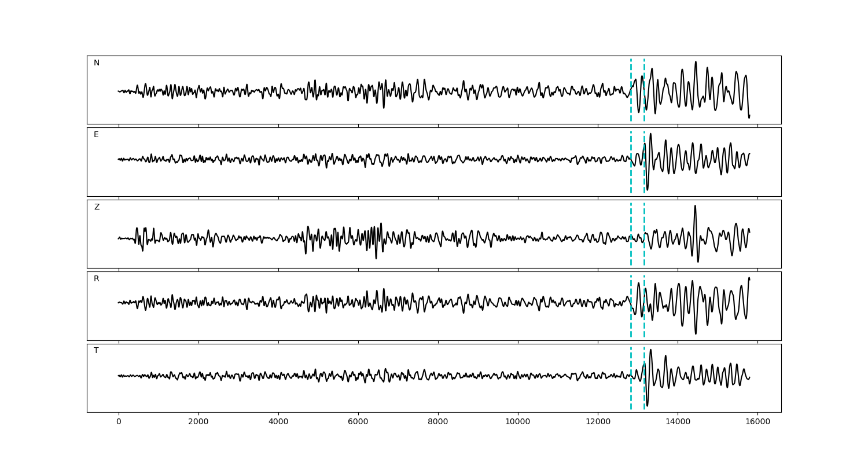The width and height of the screenshot is (868, 463).
Task: Click the R panel label
Action: (x=97, y=279)
